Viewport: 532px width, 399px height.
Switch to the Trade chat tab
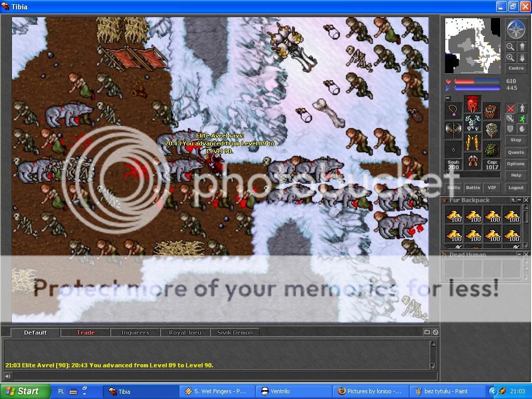[85, 332]
